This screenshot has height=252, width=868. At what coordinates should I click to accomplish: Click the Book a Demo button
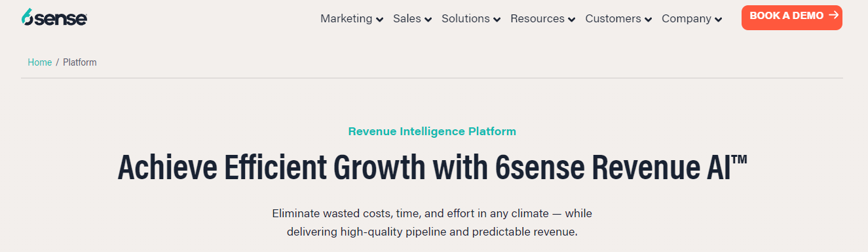tap(791, 17)
